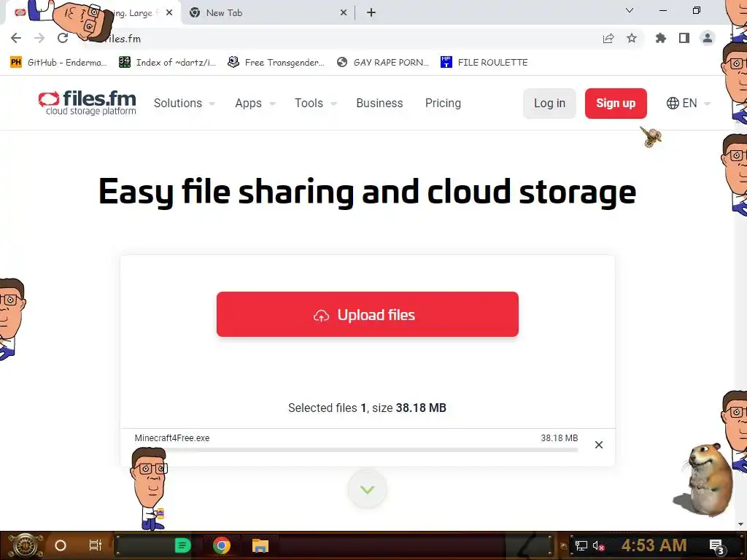Open the Pricing page

[x=443, y=104]
